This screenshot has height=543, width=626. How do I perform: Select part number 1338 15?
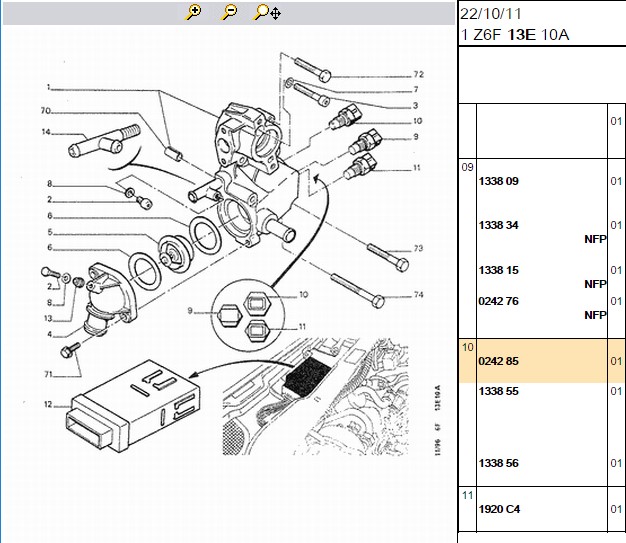tap(498, 270)
